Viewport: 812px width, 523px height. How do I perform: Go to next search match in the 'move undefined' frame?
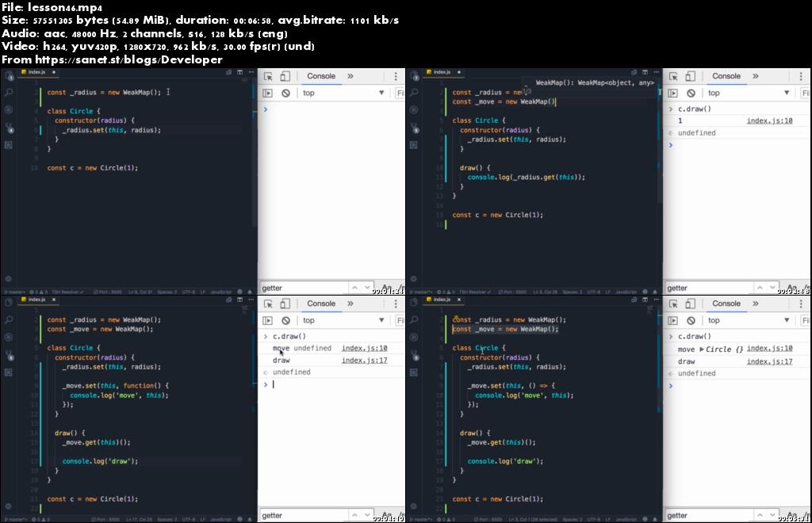pyautogui.click(x=367, y=515)
